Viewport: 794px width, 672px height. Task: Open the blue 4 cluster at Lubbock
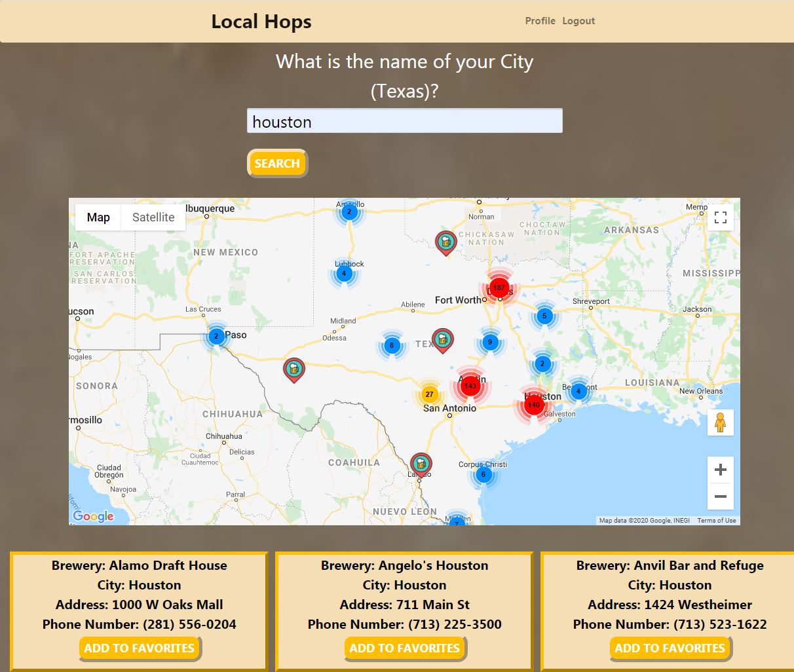click(344, 274)
